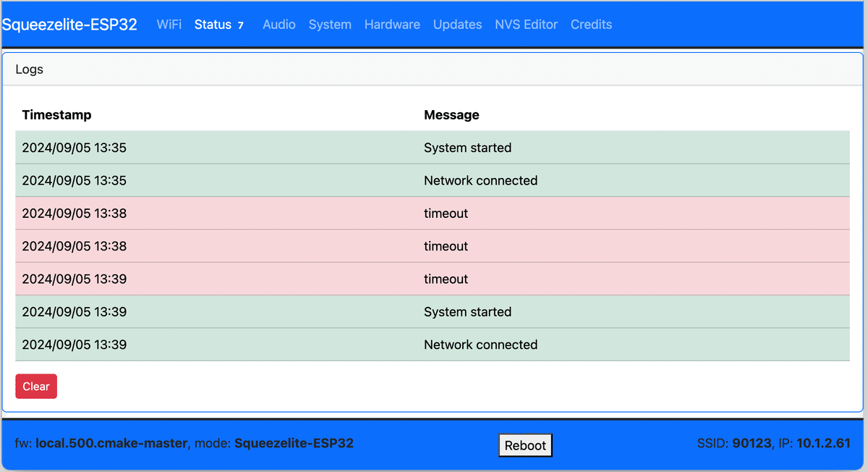View the Credits tab
This screenshot has height=472, width=868.
pyautogui.click(x=591, y=25)
